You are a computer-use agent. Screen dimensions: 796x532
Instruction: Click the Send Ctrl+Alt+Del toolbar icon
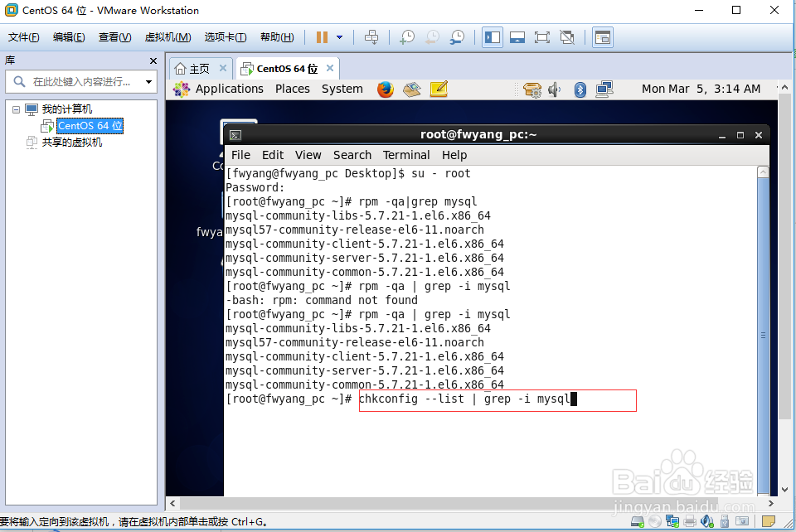tap(371, 37)
